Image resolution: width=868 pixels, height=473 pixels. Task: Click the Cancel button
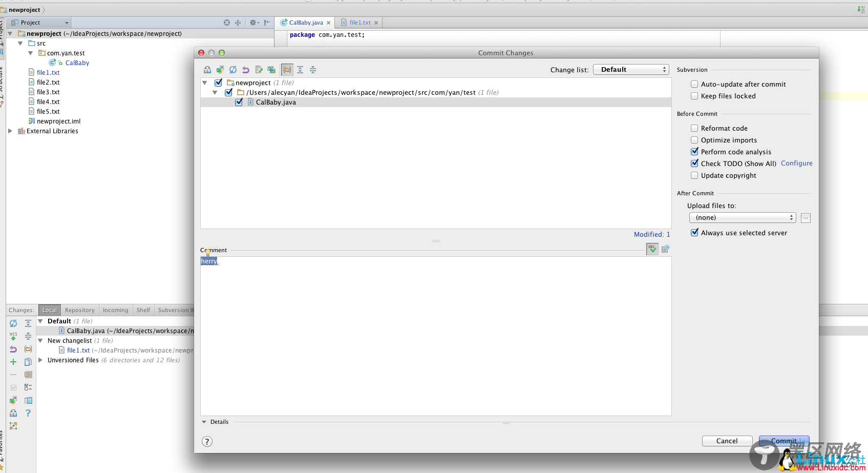727,441
